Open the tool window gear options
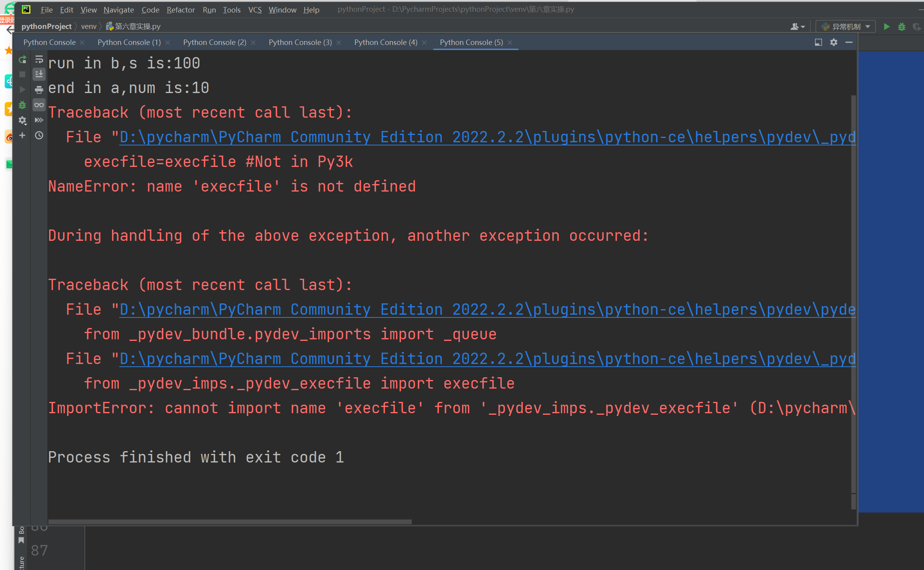The width and height of the screenshot is (924, 570). (834, 42)
